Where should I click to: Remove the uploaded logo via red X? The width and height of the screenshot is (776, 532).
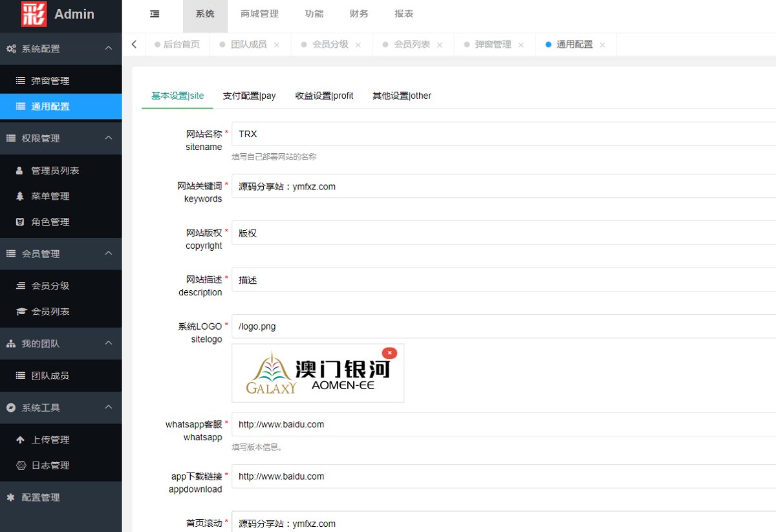click(x=389, y=353)
